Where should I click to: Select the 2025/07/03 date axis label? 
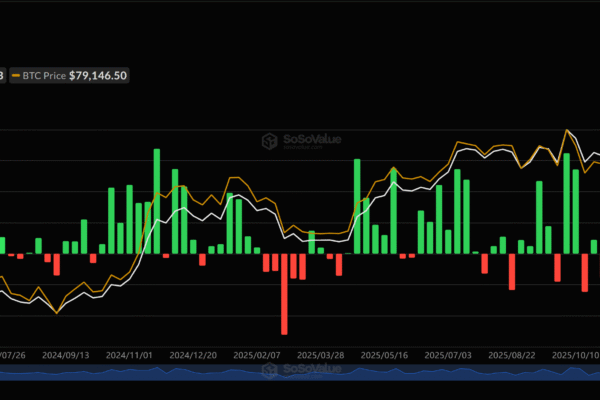click(448, 356)
